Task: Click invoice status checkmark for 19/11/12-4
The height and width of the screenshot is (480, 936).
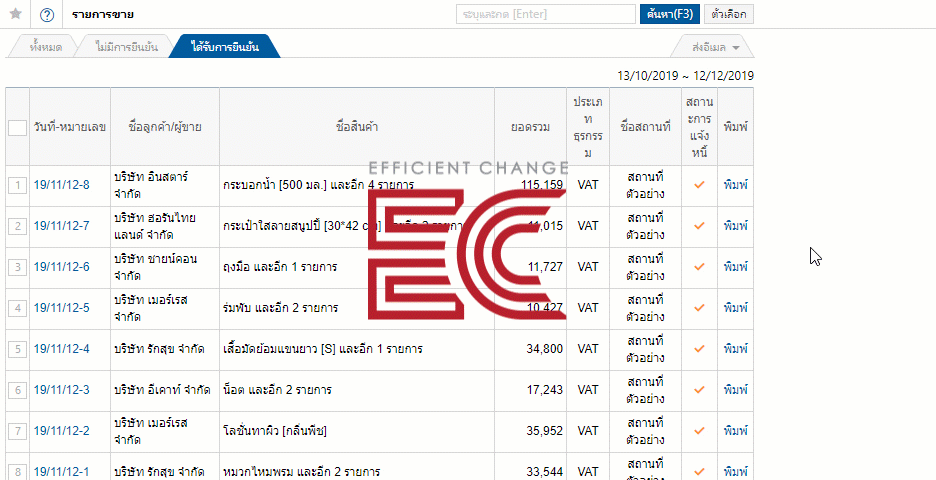Action: (699, 348)
